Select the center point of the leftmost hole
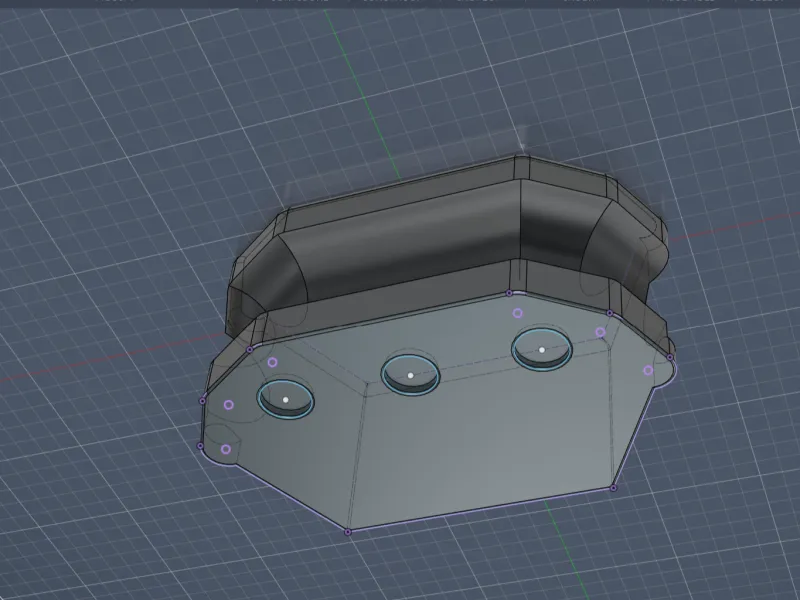800x600 pixels. pyautogui.click(x=286, y=400)
